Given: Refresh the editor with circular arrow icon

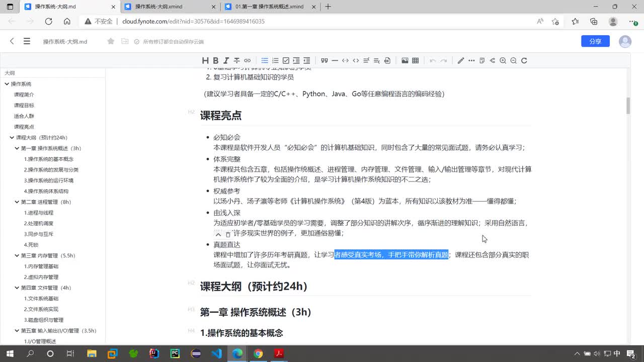Looking at the screenshot, I should 524,60.
